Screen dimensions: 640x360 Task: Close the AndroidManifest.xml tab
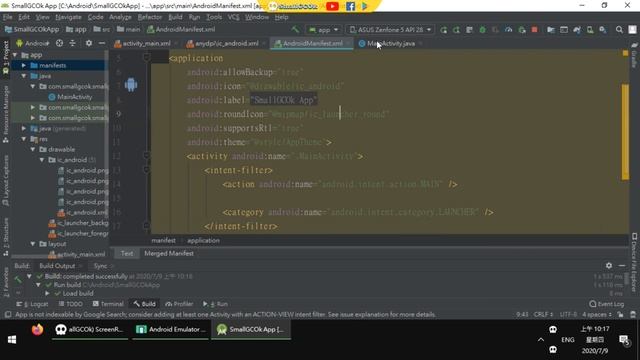(348, 43)
